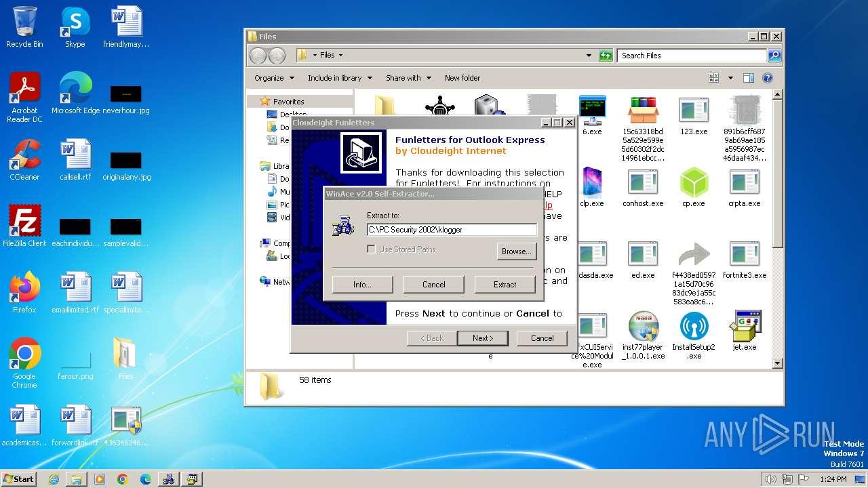
Task: Open the Share with dropdown
Action: [x=408, y=78]
